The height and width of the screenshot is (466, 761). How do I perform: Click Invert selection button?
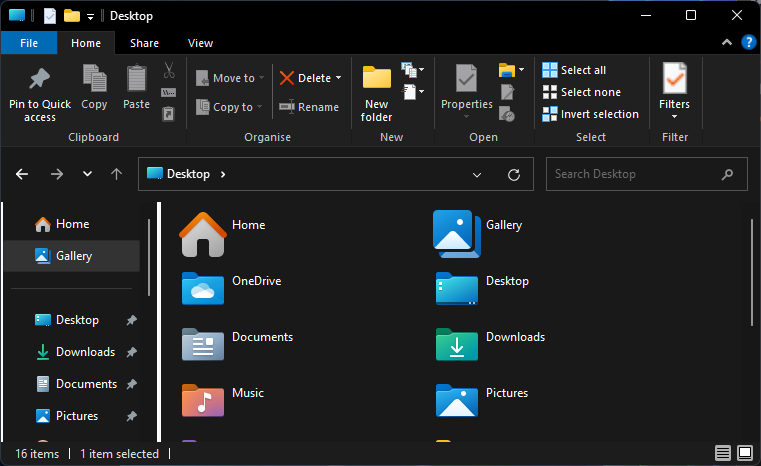pyautogui.click(x=589, y=114)
